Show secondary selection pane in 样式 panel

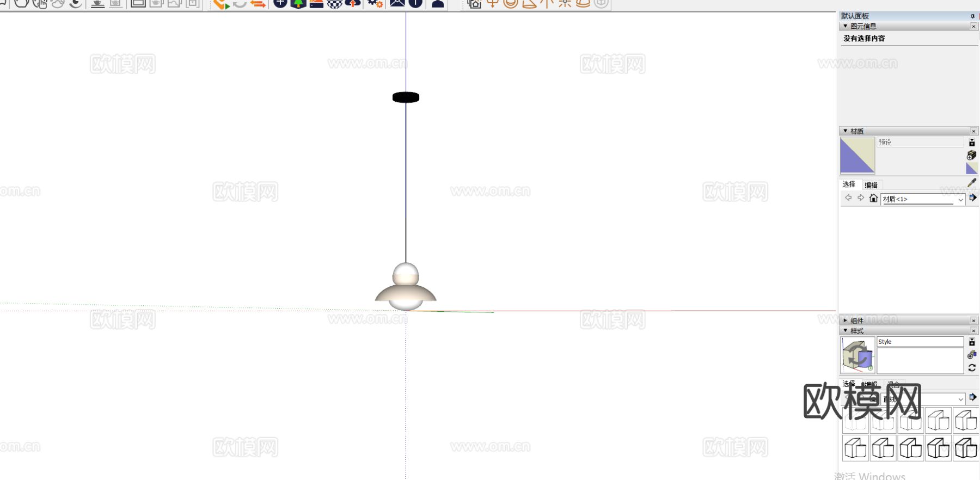pyautogui.click(x=972, y=342)
